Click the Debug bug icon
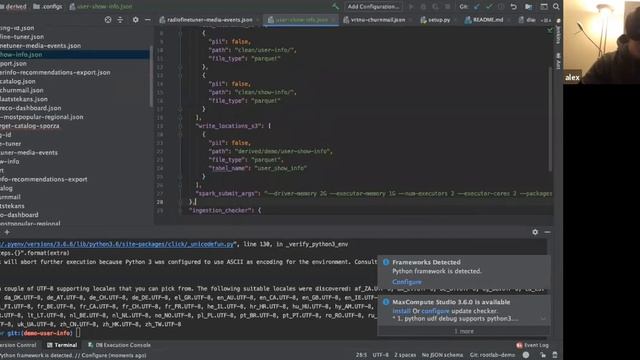 [x=423, y=7]
